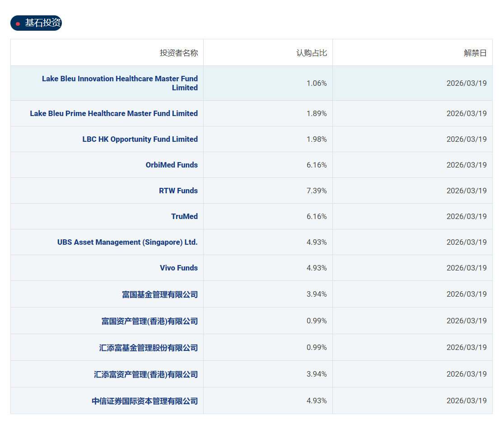Open the TruMed investor link
Image resolution: width=504 pixels, height=424 pixels.
tap(185, 216)
